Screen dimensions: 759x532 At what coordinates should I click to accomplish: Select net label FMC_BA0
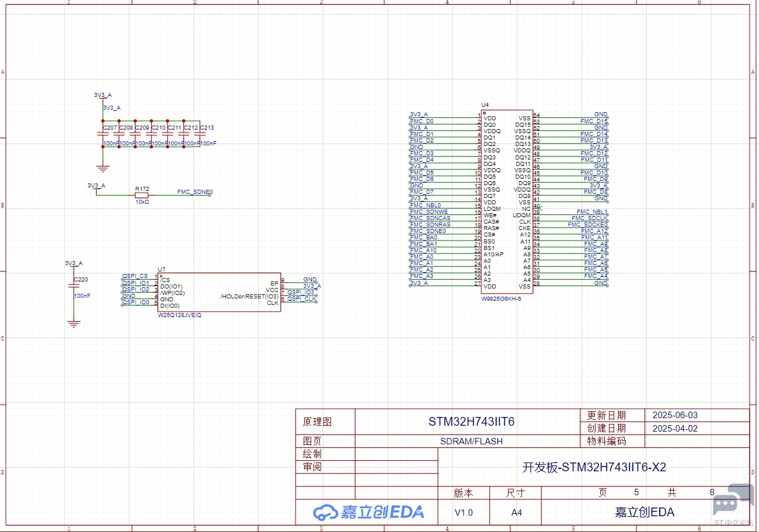[423, 237]
